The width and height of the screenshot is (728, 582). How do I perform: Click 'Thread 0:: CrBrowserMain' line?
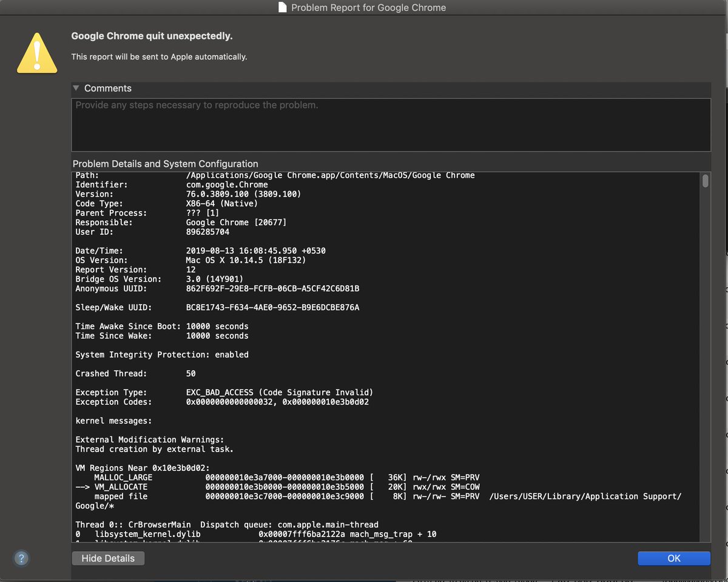227,524
